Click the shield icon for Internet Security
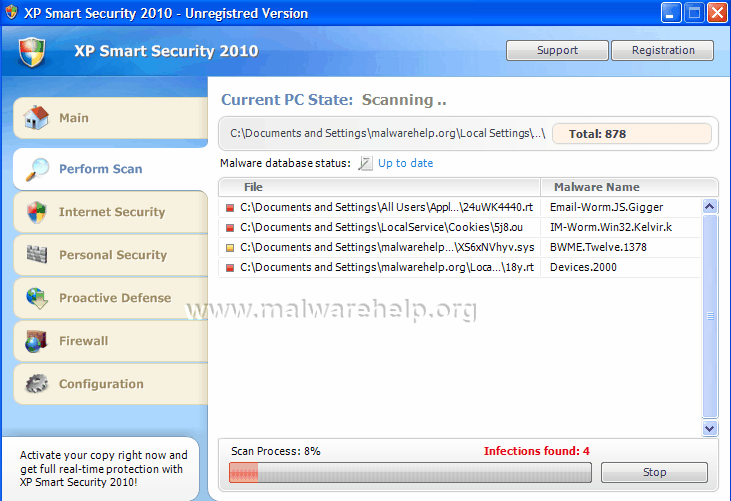This screenshot has width=731, height=501. point(36,212)
